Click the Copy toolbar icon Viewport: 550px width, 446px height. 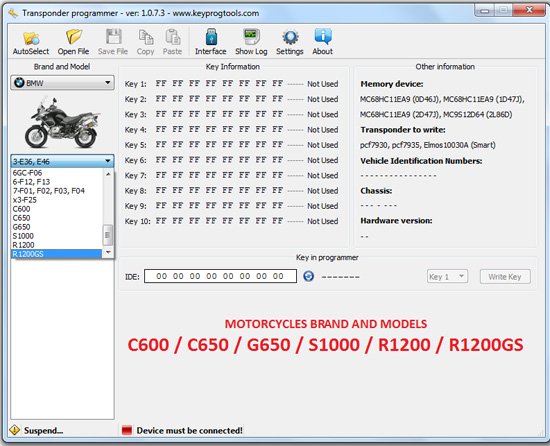(146, 42)
